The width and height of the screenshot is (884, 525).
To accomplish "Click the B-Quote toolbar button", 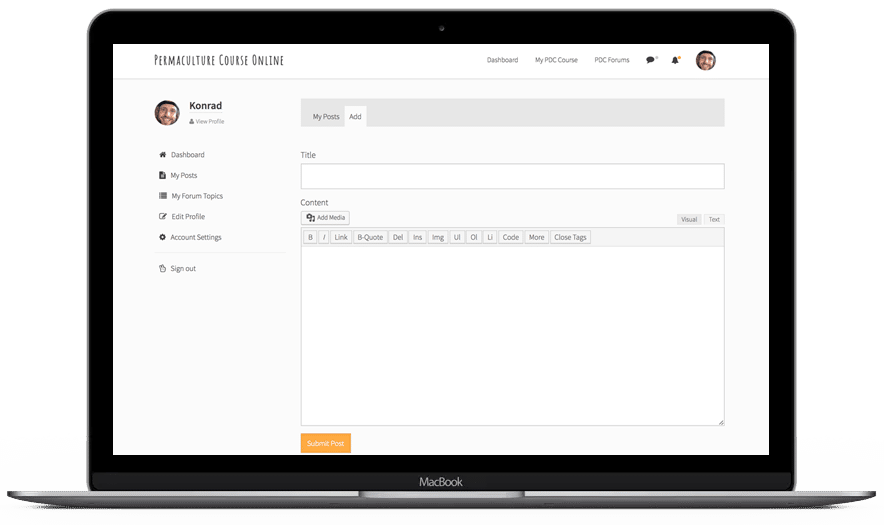I will click(370, 237).
